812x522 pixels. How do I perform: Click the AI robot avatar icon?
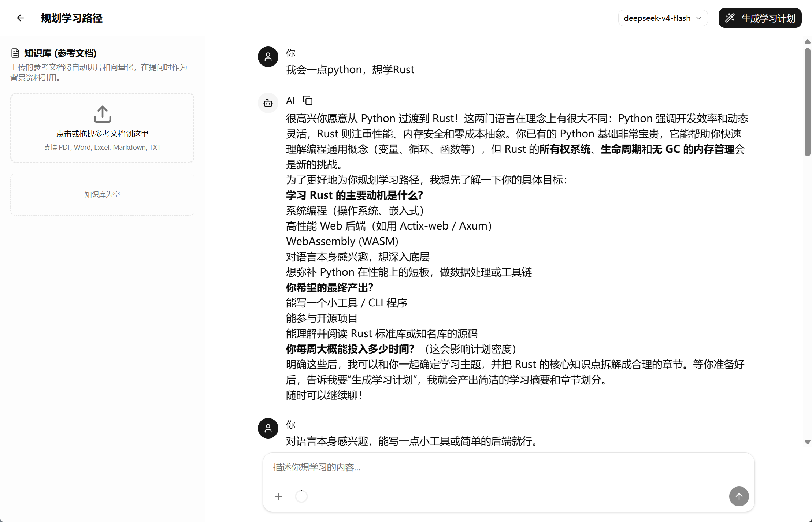(268, 103)
